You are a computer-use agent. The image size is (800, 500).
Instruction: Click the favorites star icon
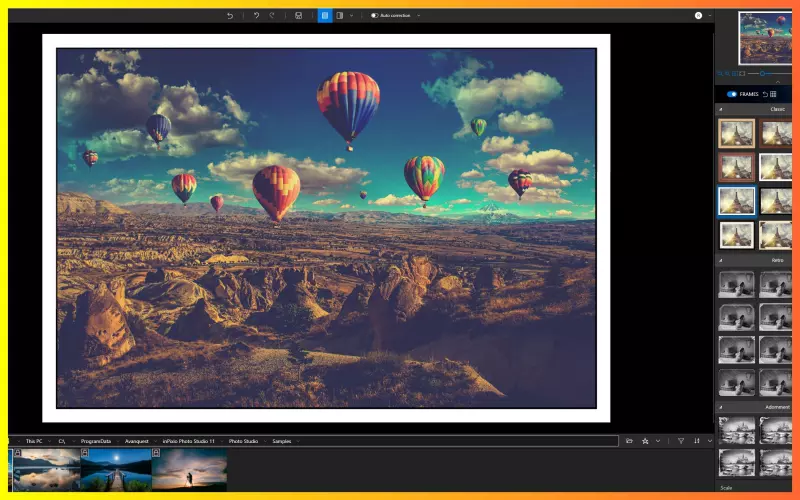pyautogui.click(x=645, y=441)
